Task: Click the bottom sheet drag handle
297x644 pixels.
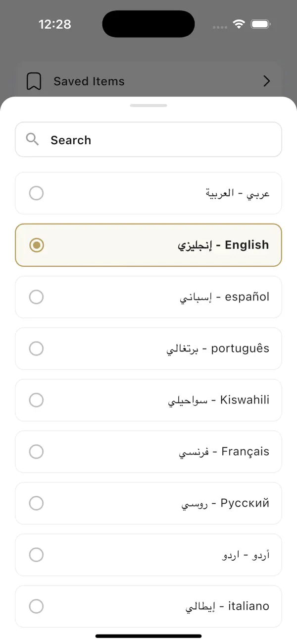Action: pyautogui.click(x=148, y=106)
